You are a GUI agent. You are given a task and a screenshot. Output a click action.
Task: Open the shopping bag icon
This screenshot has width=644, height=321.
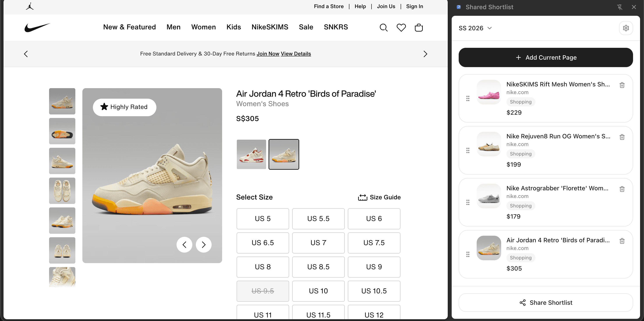(419, 28)
